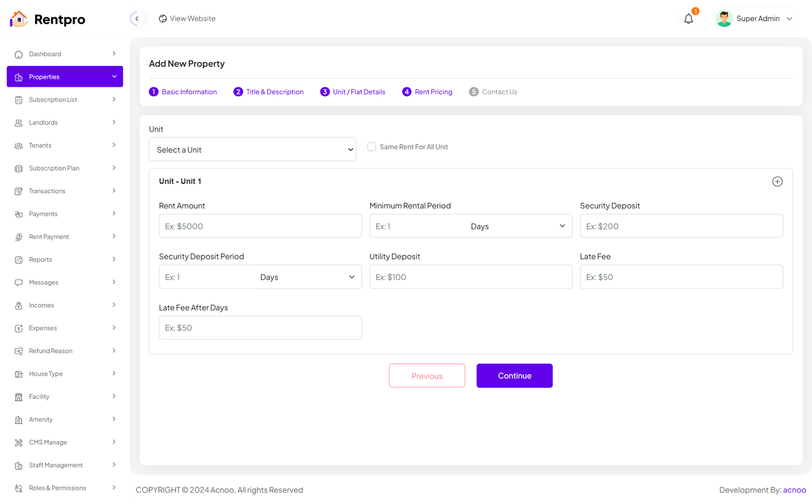812x504 pixels.
Task: Collapse the sidebar with the back arrow
Action: point(137,19)
